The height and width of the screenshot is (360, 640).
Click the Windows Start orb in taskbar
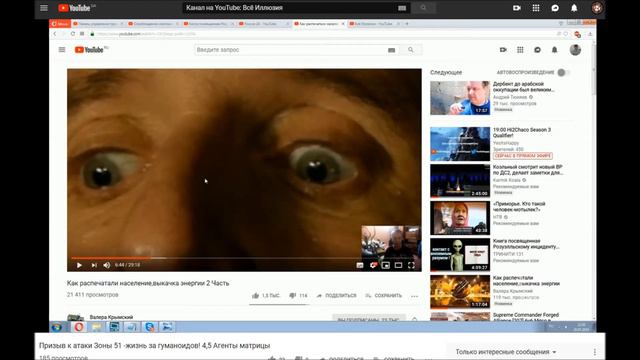tap(57, 327)
